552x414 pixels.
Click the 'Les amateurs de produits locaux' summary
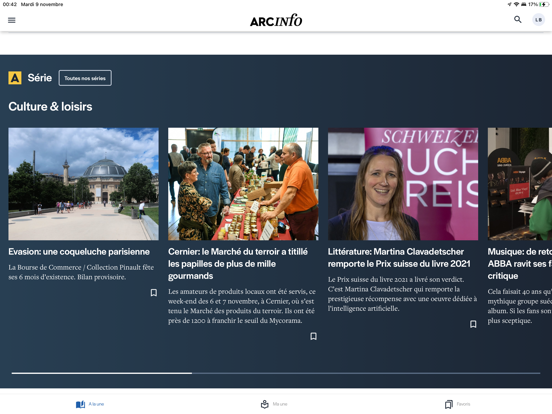tap(242, 306)
